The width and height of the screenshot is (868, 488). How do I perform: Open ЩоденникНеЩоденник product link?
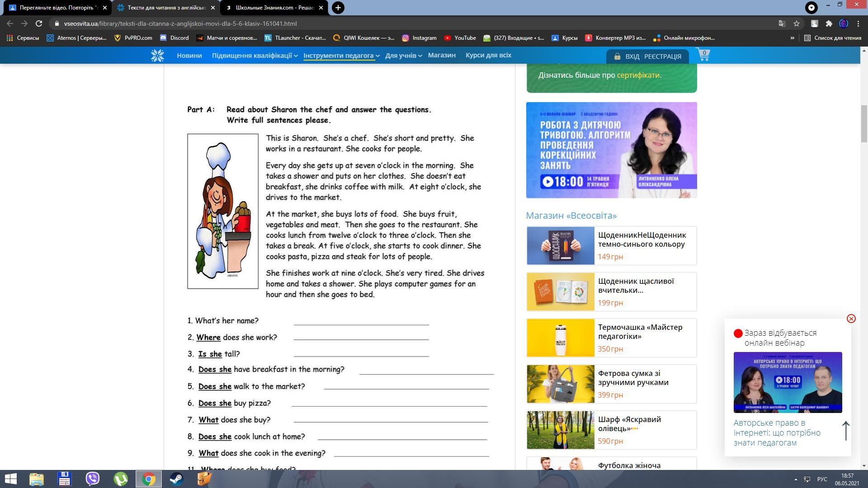point(642,239)
